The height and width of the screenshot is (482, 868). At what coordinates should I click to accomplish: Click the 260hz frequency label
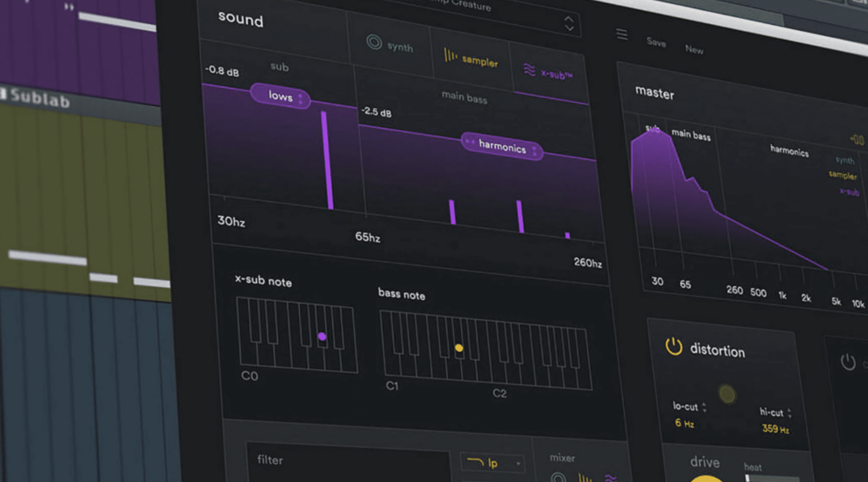coord(587,262)
